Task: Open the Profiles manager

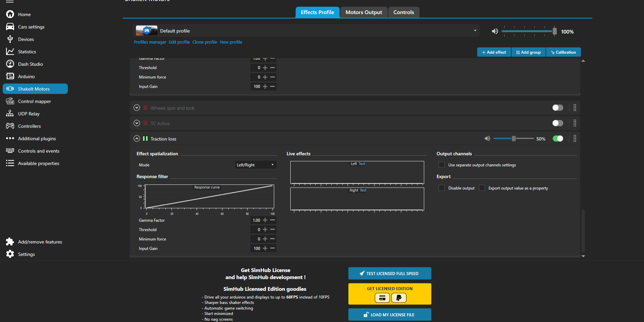Action: pyautogui.click(x=150, y=42)
